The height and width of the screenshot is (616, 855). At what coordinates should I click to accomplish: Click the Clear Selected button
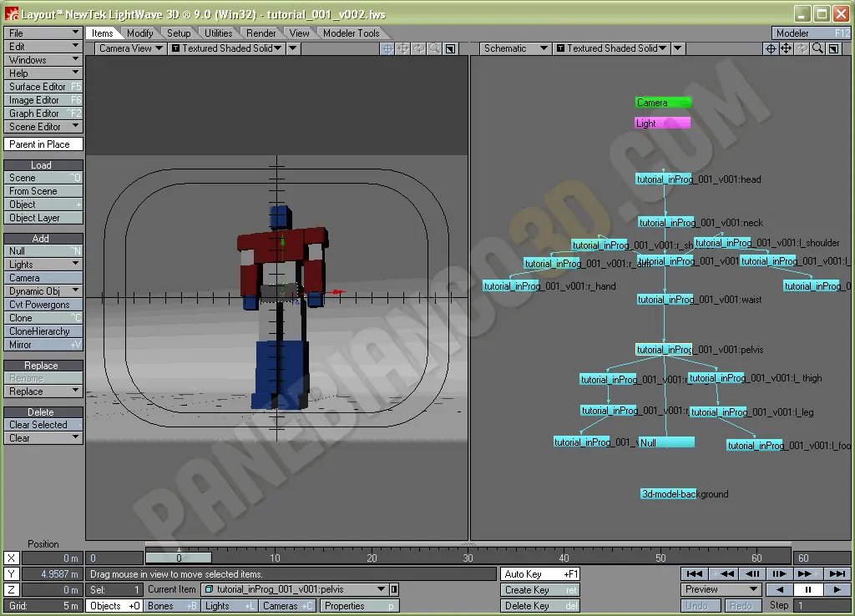[43, 425]
